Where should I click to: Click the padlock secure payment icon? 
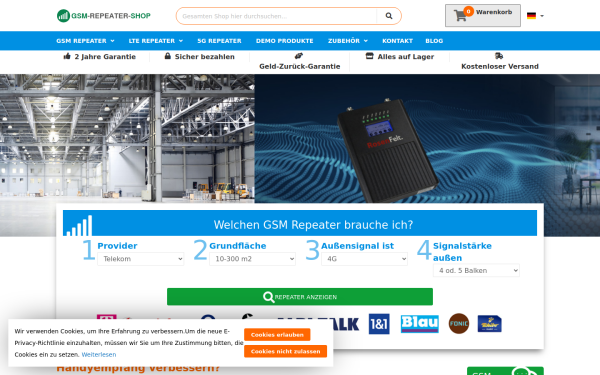pyautogui.click(x=168, y=56)
